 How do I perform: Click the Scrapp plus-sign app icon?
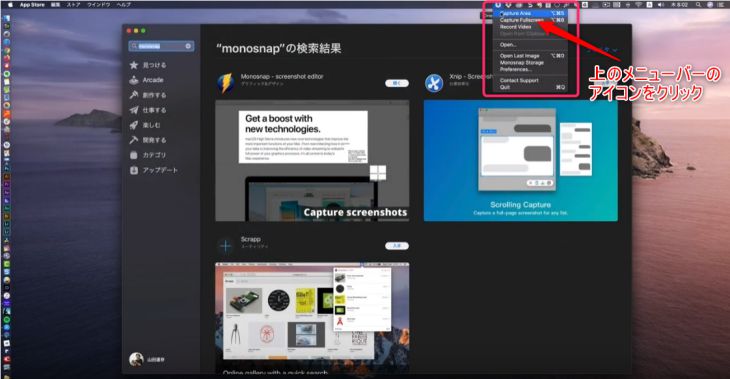point(225,246)
